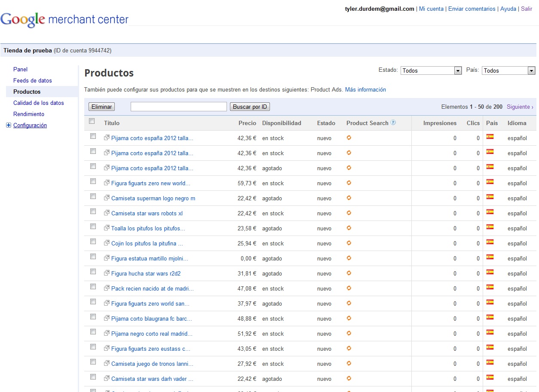The height and width of the screenshot is (392, 539).
Task: Open Feeds de datos in the sidebar
Action: [33, 80]
